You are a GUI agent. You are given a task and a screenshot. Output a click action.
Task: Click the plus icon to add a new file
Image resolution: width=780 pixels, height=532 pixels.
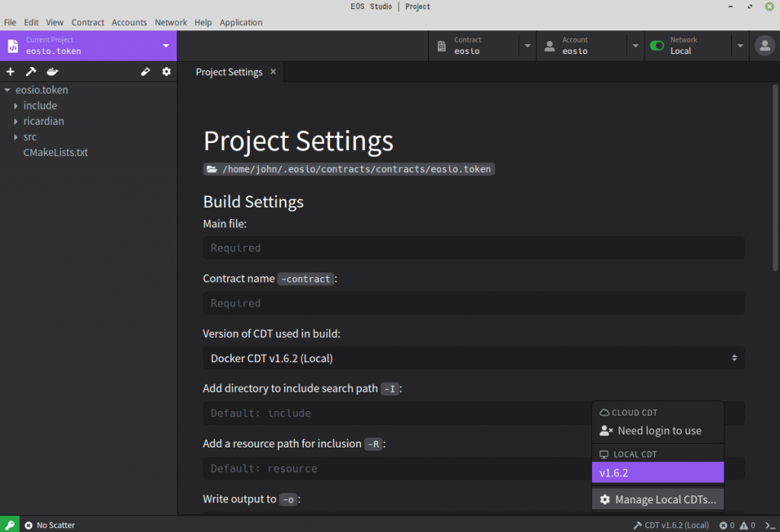click(11, 72)
